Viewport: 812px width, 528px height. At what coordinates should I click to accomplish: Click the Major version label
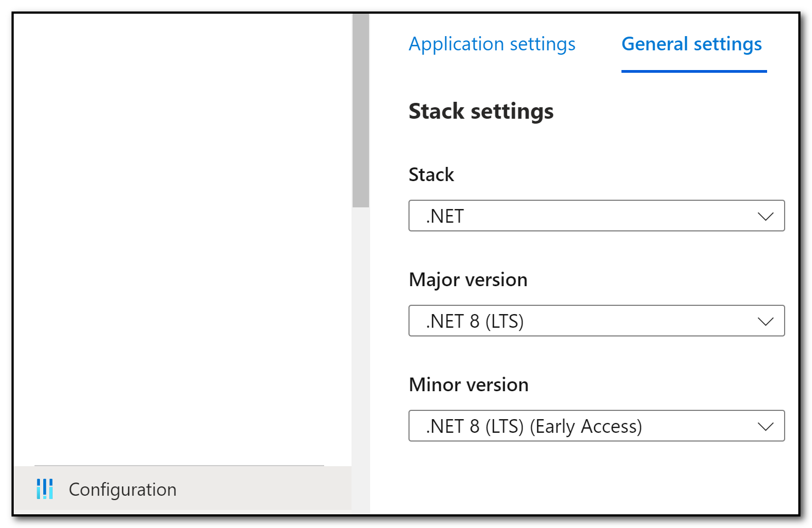pyautogui.click(x=468, y=280)
